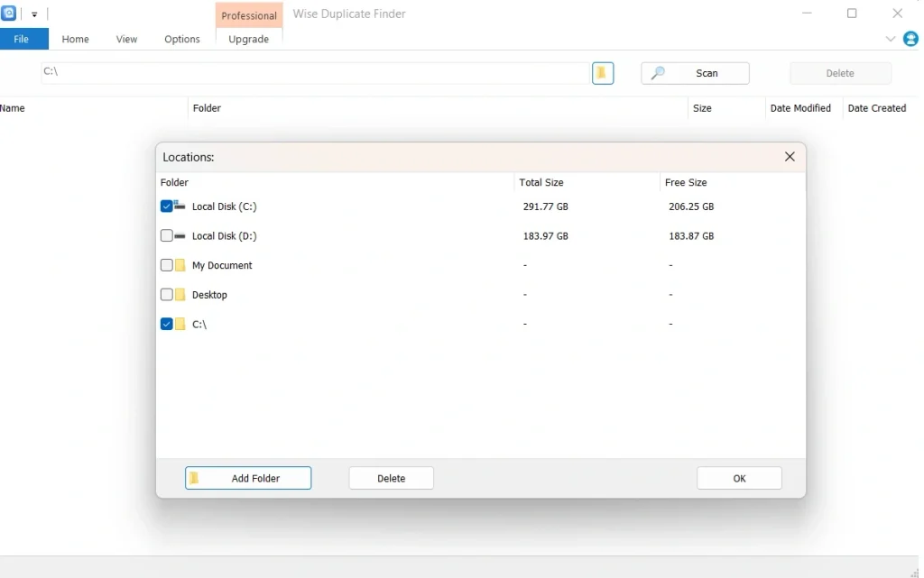Switch to the Home tab
This screenshot has width=924, height=578.
(76, 39)
